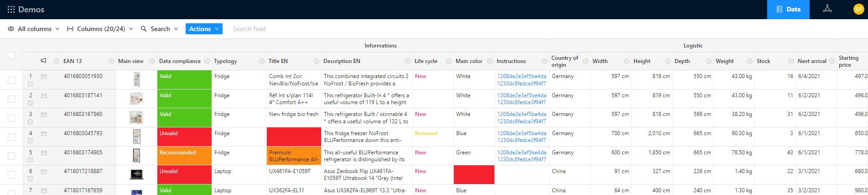Image resolution: width=868 pixels, height=195 pixels.
Task: Tick the checkbox for row 5
Action: point(11,156)
